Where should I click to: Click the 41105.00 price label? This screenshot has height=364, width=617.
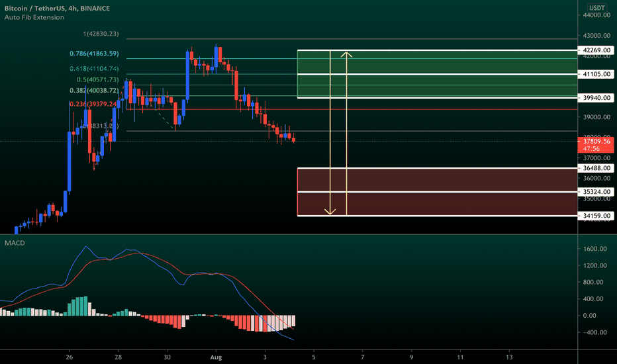596,74
